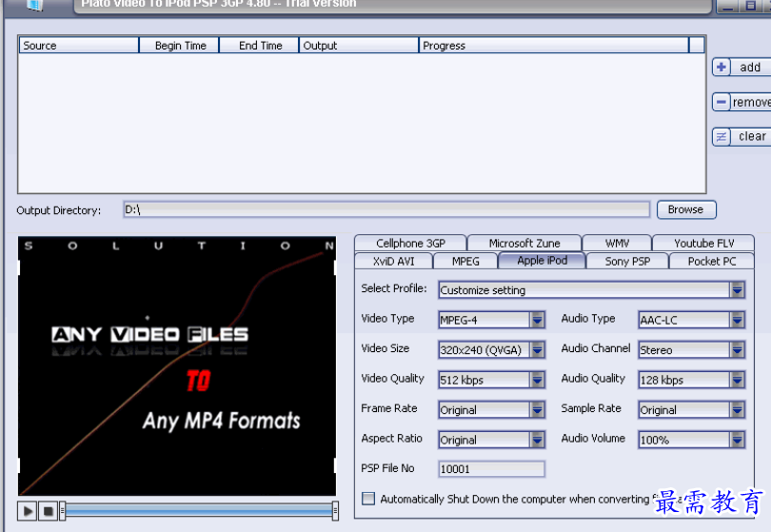Open the Sample Rate dropdown
Image resolution: width=771 pixels, height=532 pixels.
pyautogui.click(x=737, y=410)
